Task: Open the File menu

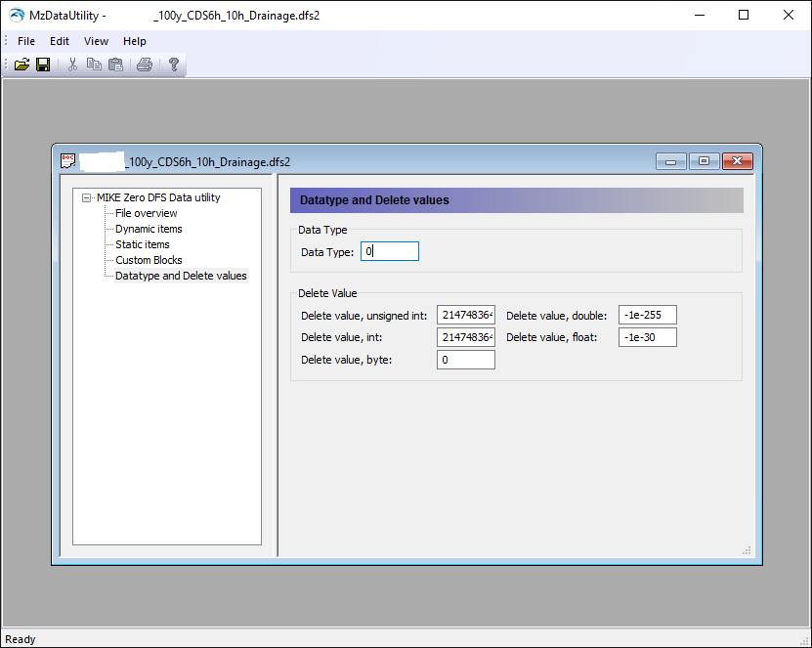Action: click(x=26, y=41)
